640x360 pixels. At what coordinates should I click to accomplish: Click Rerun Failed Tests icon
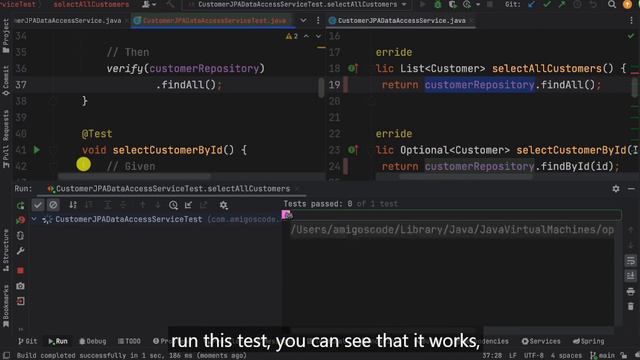point(20,220)
